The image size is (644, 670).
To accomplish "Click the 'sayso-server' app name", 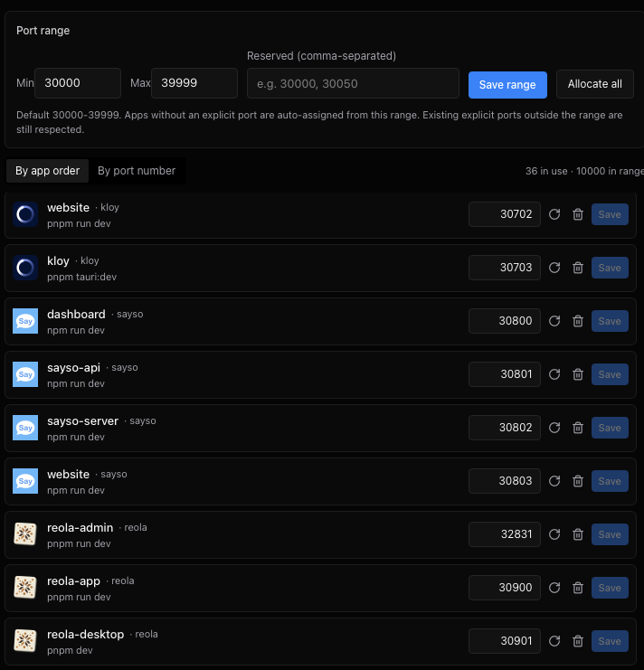I will [82, 421].
